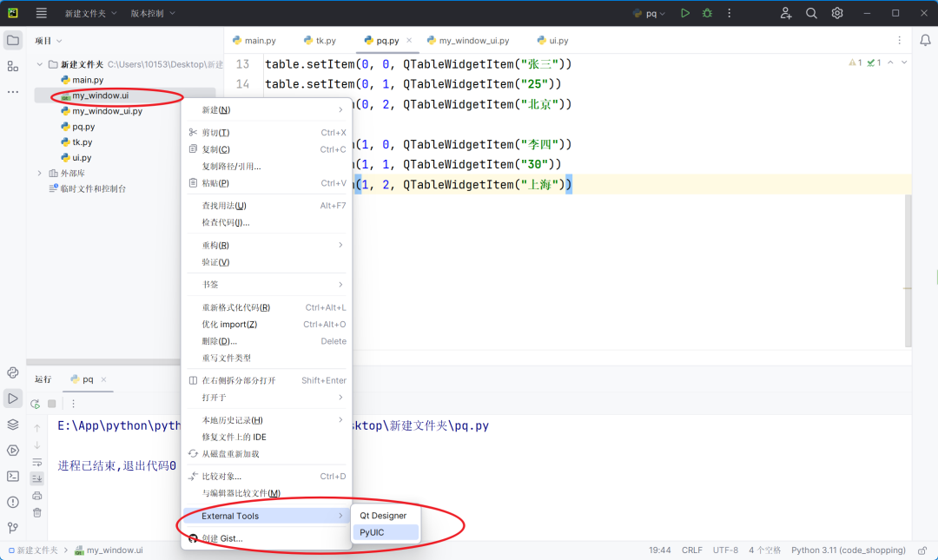The image size is (938, 560).
Task: Open the Structure tool window icon
Action: [12, 66]
